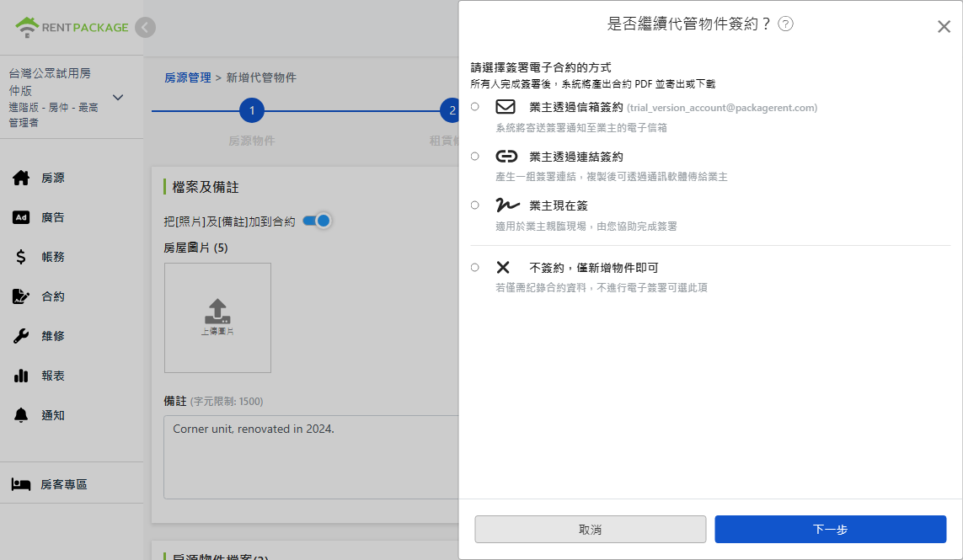
Task: Open 帳務 via the dollar icon
Action: click(21, 257)
